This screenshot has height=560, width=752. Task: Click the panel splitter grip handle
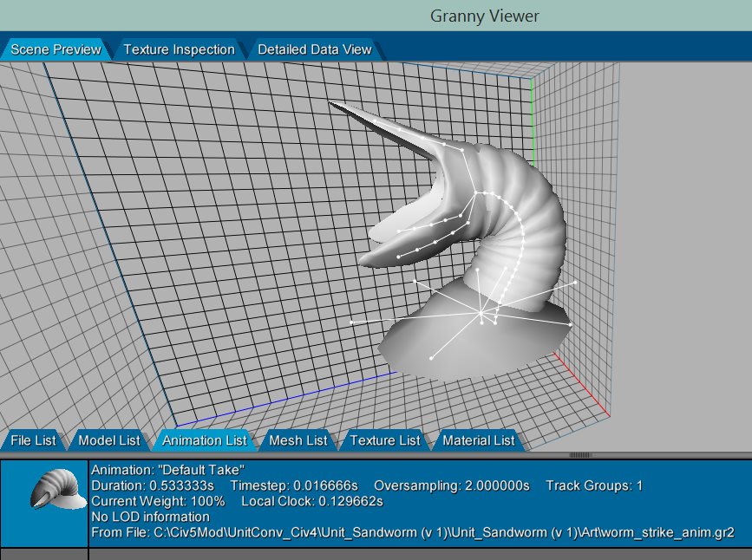point(579,455)
